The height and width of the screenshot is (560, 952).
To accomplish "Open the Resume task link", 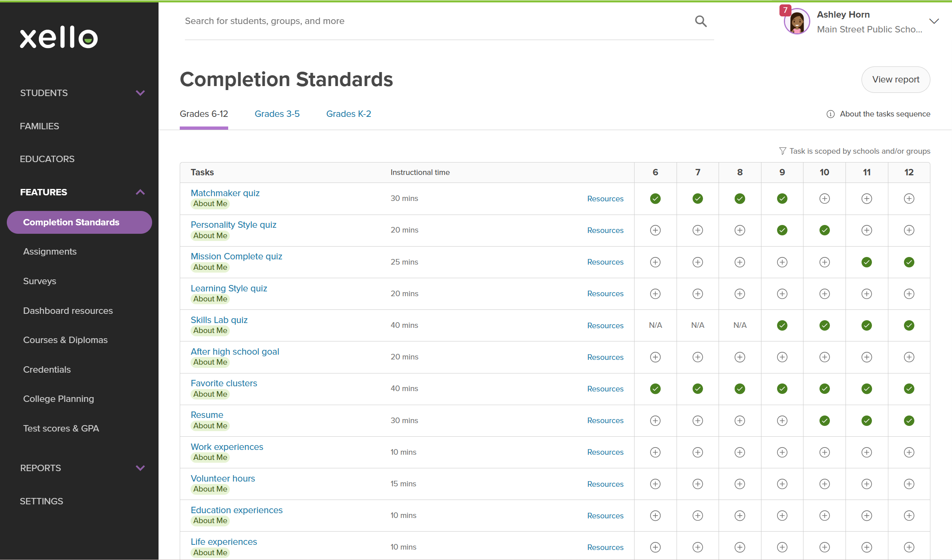I will pyautogui.click(x=207, y=415).
